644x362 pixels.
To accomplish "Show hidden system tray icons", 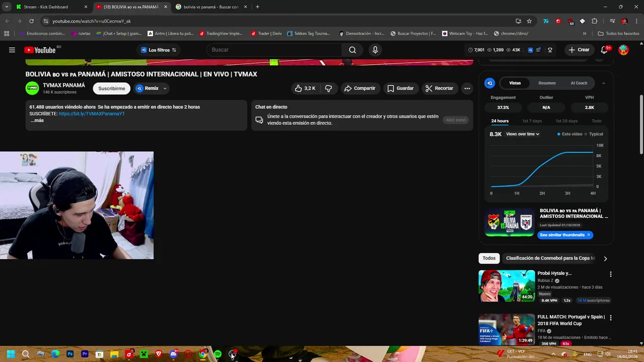I will pyautogui.click(x=553, y=354).
